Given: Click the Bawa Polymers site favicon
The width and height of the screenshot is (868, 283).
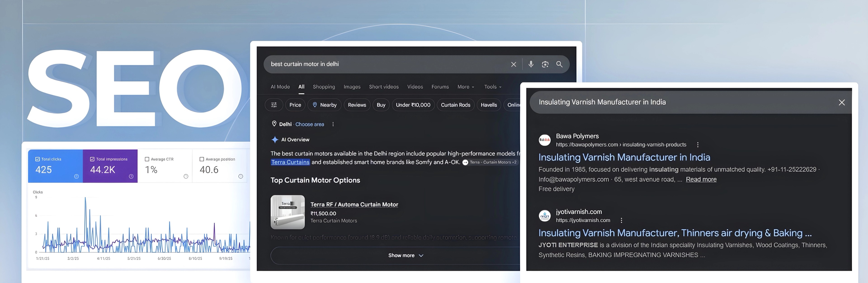Looking at the screenshot, I should [545, 140].
